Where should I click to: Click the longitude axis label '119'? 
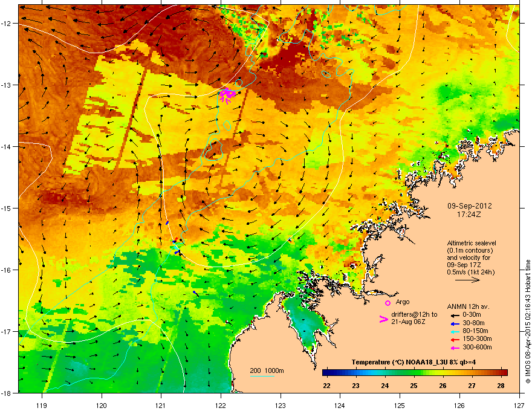pyautogui.click(x=42, y=405)
